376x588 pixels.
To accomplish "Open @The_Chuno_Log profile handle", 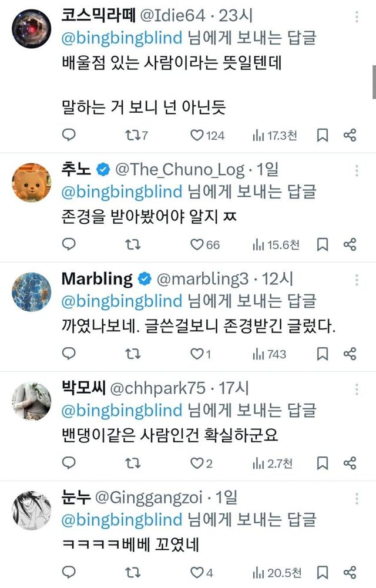I will [x=179, y=170].
